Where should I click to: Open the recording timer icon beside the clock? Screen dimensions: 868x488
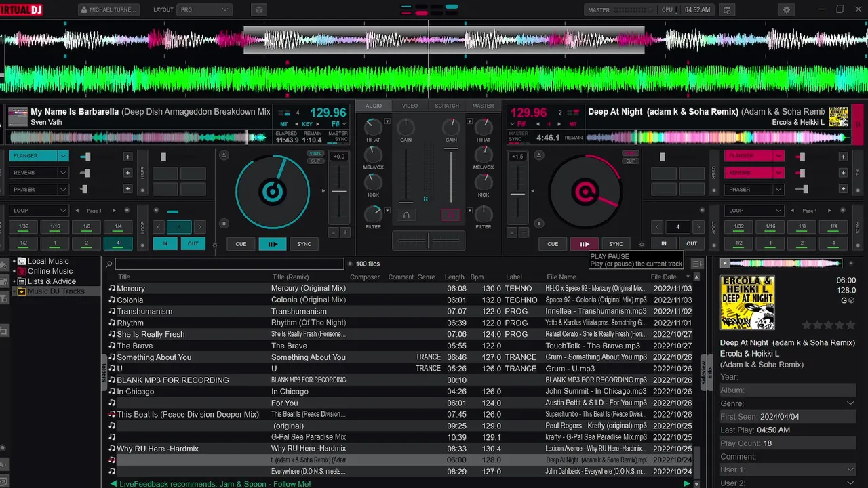[x=727, y=10]
